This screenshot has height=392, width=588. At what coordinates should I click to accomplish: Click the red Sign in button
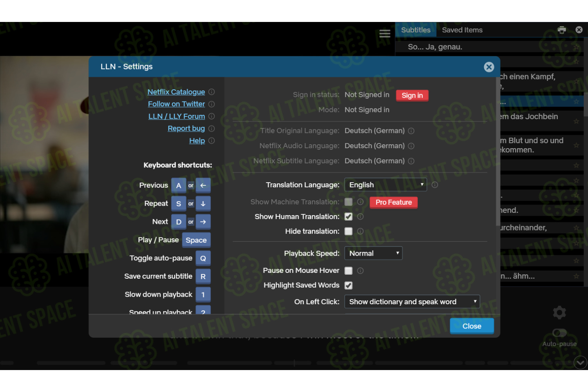tap(412, 95)
